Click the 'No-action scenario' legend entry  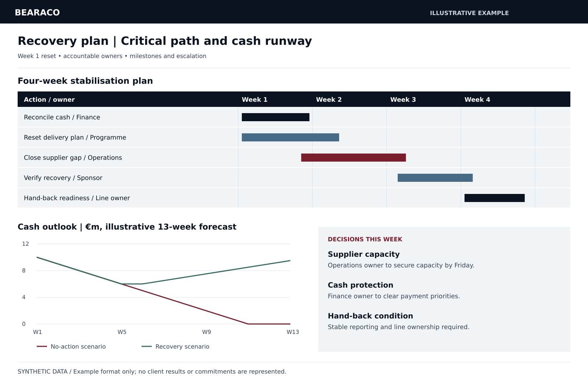[x=71, y=347]
